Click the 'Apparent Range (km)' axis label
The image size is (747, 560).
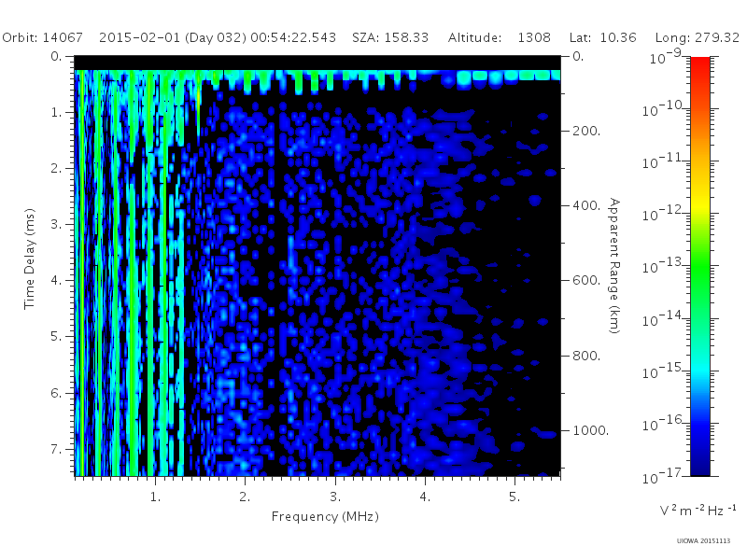(614, 266)
